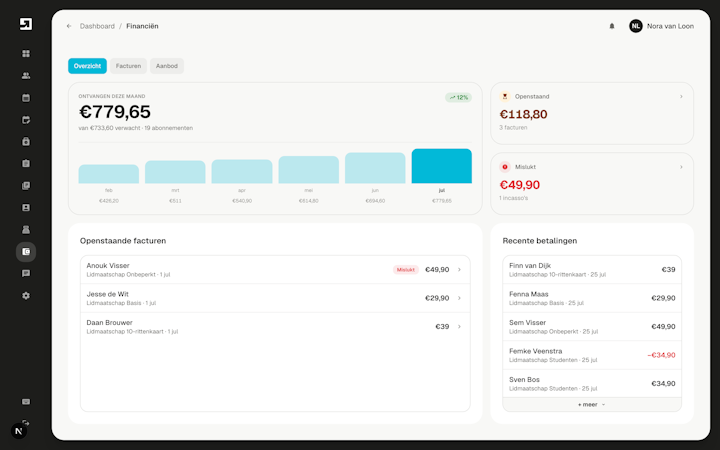Open Anouk Visser invoice chevron

click(459, 270)
